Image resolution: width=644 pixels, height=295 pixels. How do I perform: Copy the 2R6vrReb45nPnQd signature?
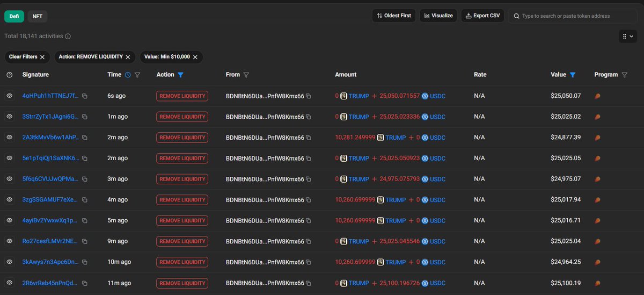(x=85, y=283)
